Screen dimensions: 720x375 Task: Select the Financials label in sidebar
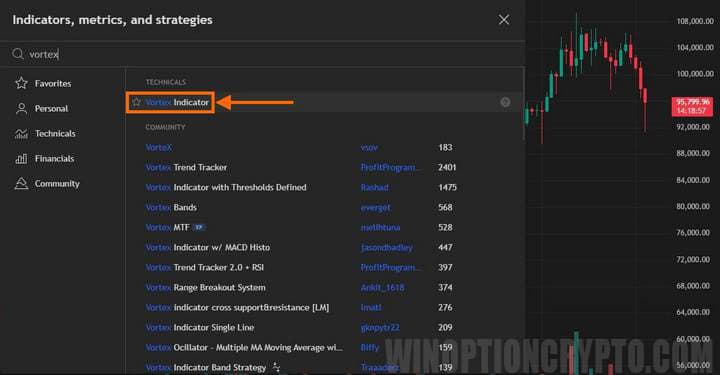tap(54, 159)
